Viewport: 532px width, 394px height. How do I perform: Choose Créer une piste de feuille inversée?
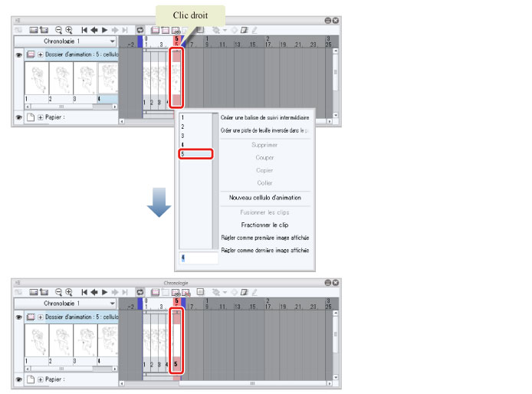(x=265, y=130)
